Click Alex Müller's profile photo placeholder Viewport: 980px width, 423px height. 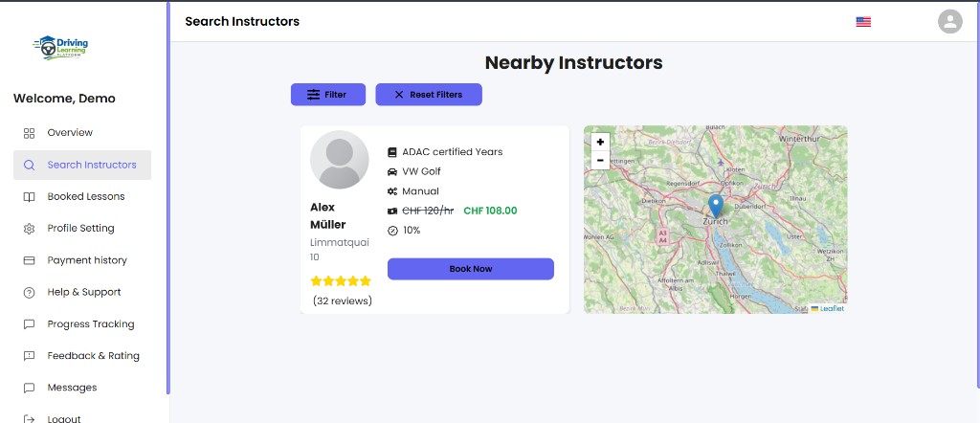pos(340,159)
